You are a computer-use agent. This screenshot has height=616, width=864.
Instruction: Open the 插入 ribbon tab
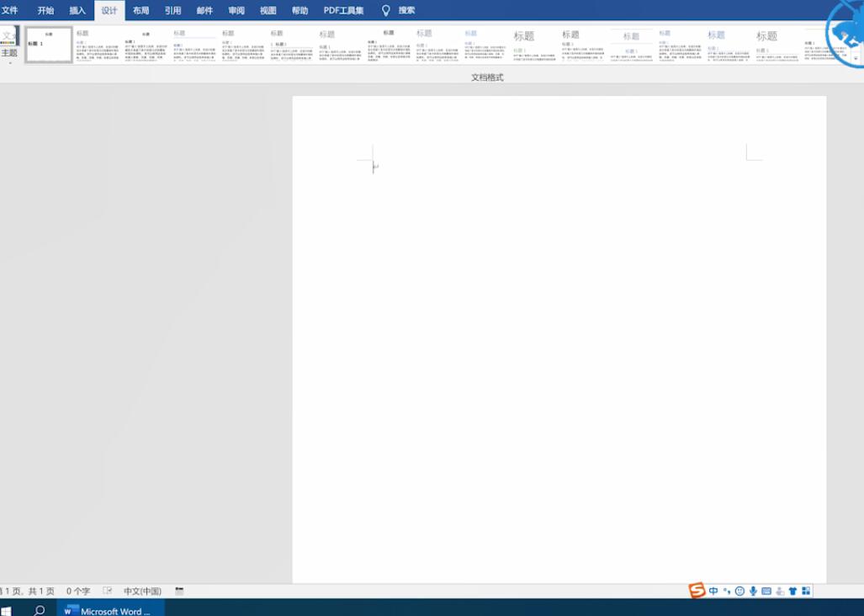[x=77, y=10]
